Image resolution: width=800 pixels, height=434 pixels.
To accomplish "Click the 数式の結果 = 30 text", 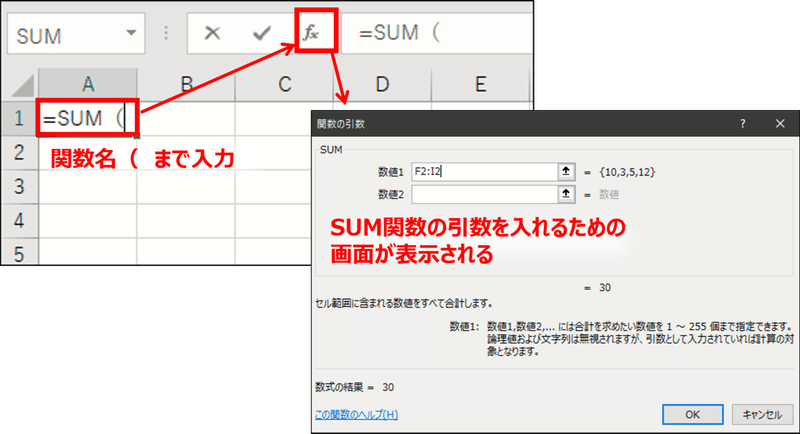I will (355, 388).
